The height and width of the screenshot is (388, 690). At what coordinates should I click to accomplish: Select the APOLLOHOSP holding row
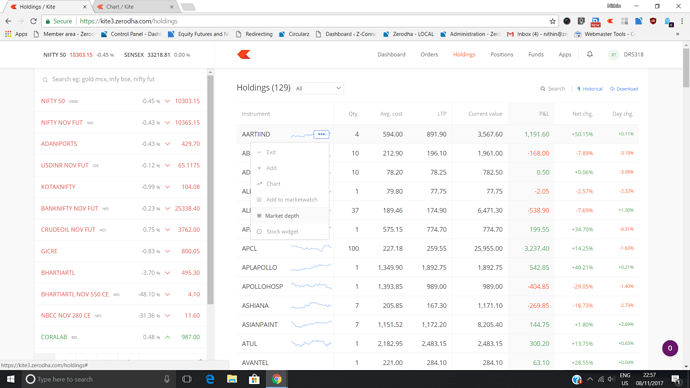[x=437, y=286]
